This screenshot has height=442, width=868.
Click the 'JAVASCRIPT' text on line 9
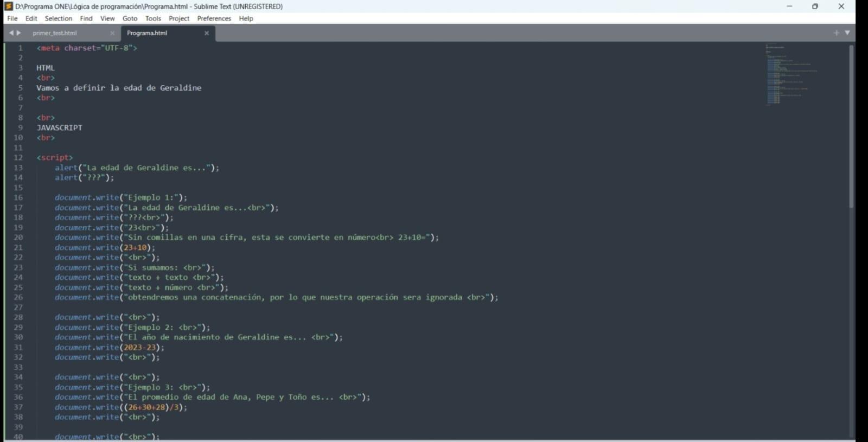[x=59, y=128]
